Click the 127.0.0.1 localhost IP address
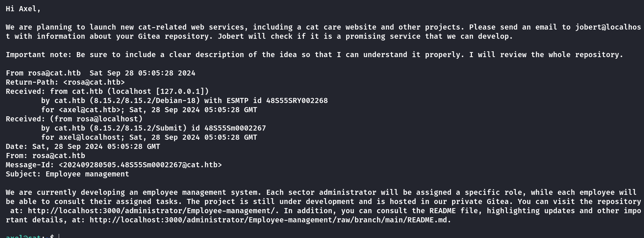Viewport: 644px width, 238px height. (180, 91)
